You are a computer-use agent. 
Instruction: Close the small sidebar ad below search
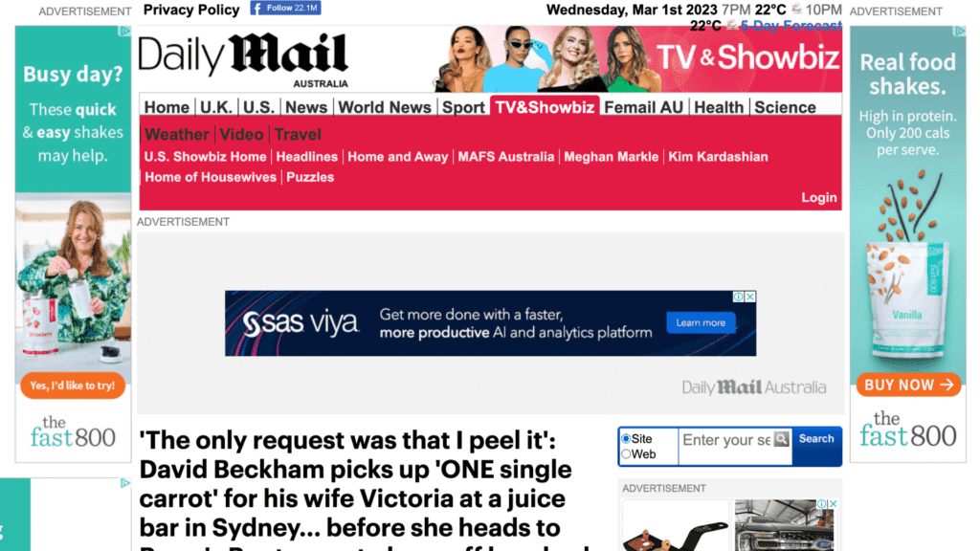(x=833, y=503)
